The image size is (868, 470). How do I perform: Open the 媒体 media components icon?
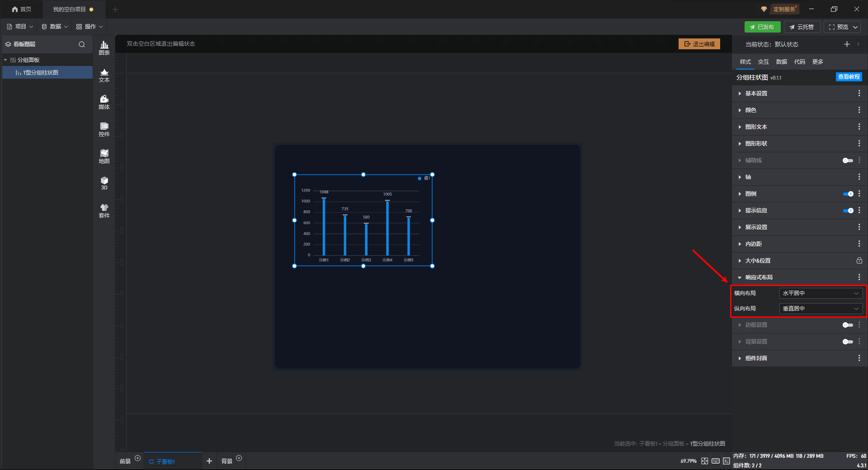tap(104, 102)
